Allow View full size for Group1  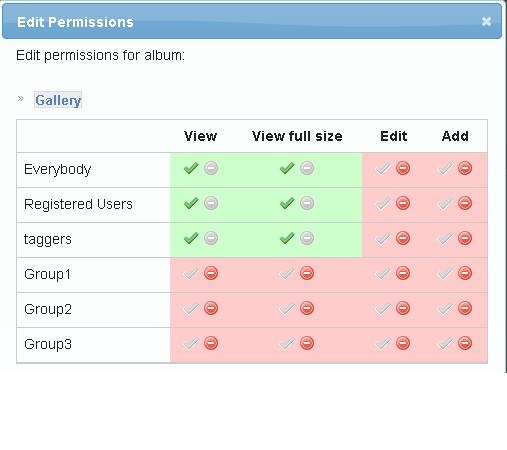pyautogui.click(x=287, y=273)
